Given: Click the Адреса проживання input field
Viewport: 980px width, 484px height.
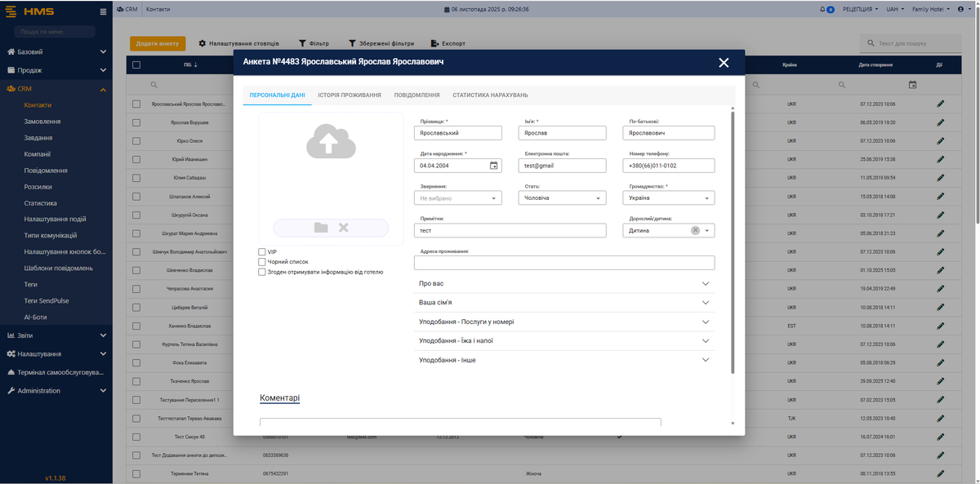Looking at the screenshot, I should (x=563, y=263).
